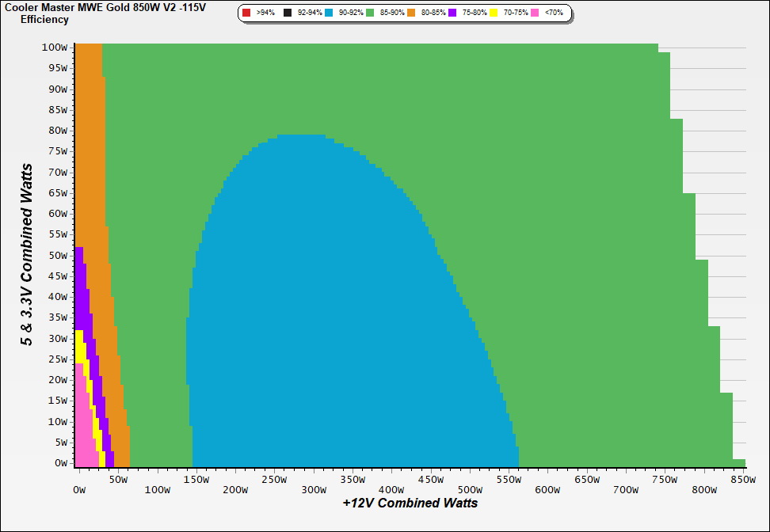Pick the yellow 70-75% legend swatch
The image size is (770, 532).
(x=494, y=13)
